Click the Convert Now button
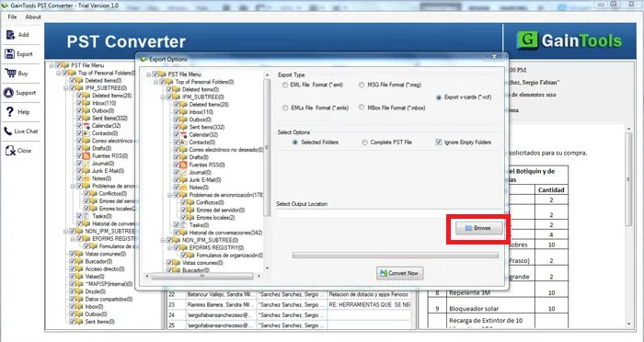This screenshot has width=644, height=342. (399, 273)
